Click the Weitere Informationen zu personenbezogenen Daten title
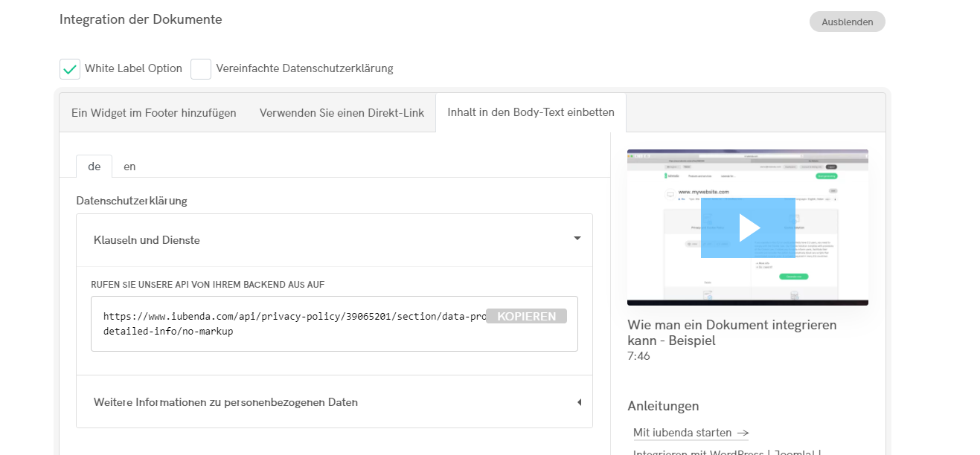The image size is (980, 455). click(225, 402)
